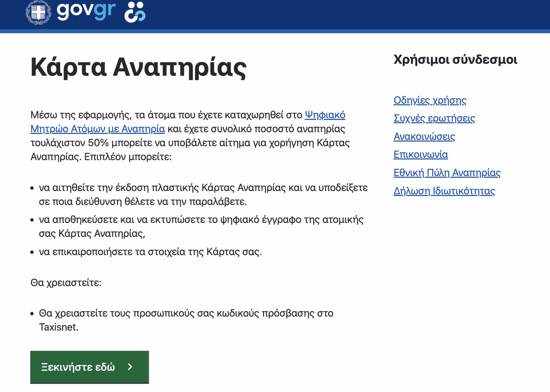View the Ανακοινώσεις page

coord(424,137)
